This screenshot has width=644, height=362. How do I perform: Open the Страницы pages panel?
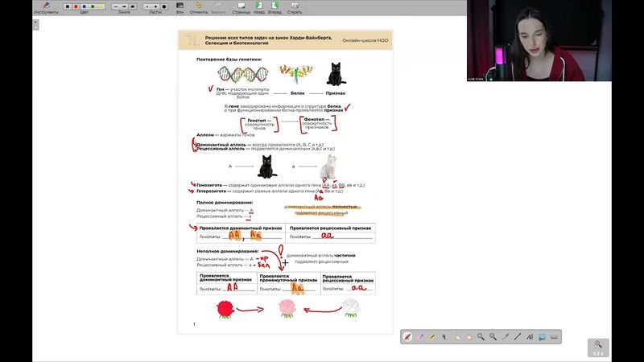pyautogui.click(x=241, y=8)
